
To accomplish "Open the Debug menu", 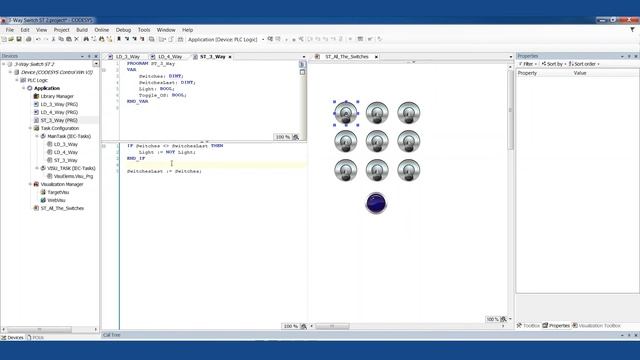I will coord(123,30).
